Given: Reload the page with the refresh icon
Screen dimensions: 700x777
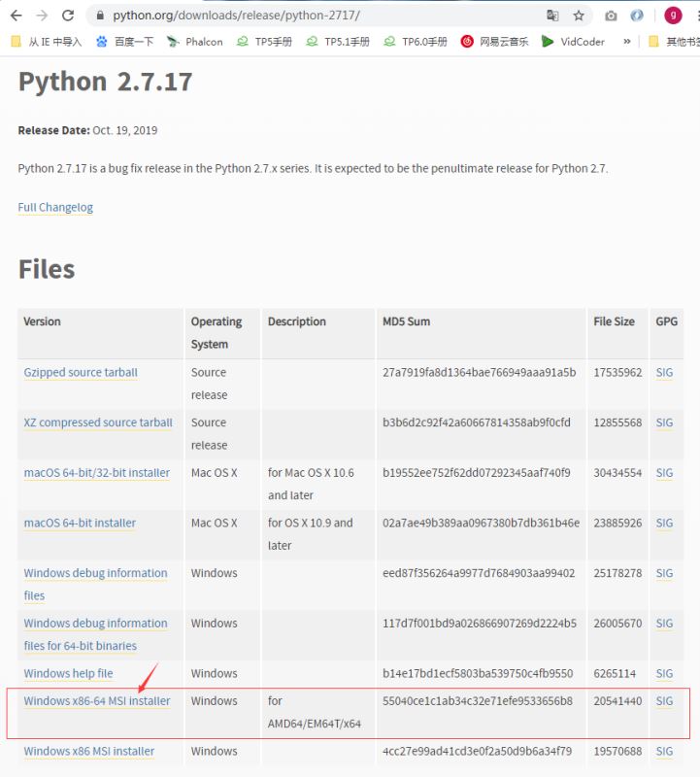Looking at the screenshot, I should [68, 16].
